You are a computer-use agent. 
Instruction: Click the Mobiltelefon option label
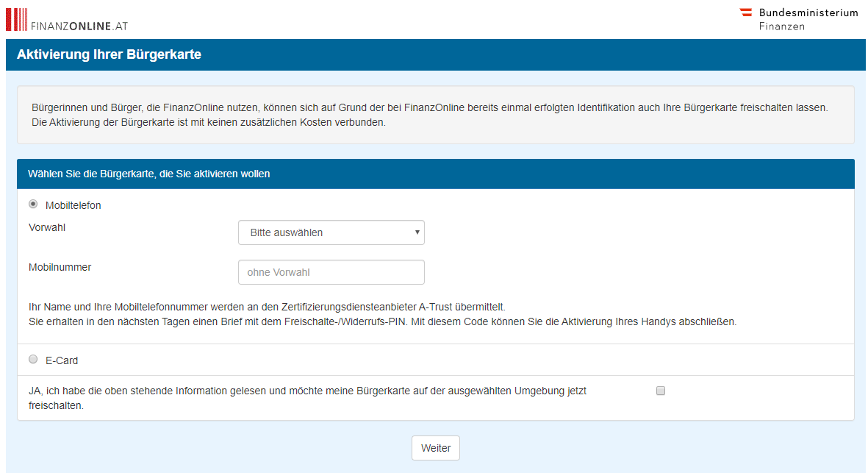pyautogui.click(x=73, y=206)
